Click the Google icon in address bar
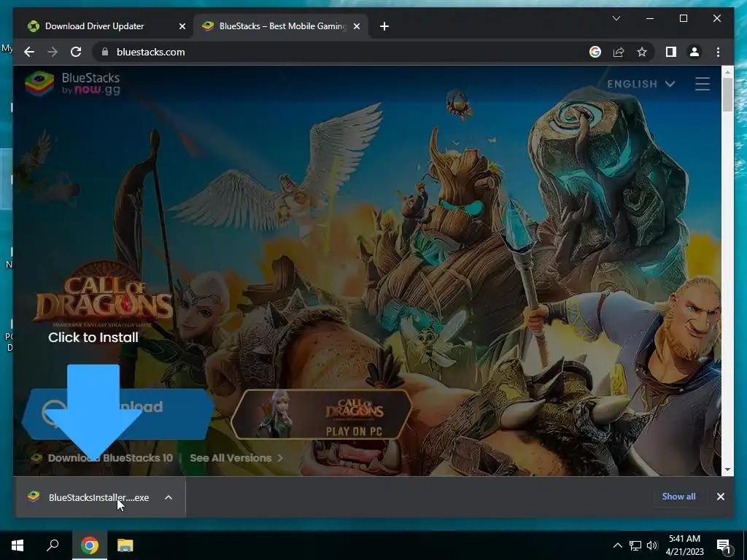Screen dimensions: 747x560 point(595,52)
